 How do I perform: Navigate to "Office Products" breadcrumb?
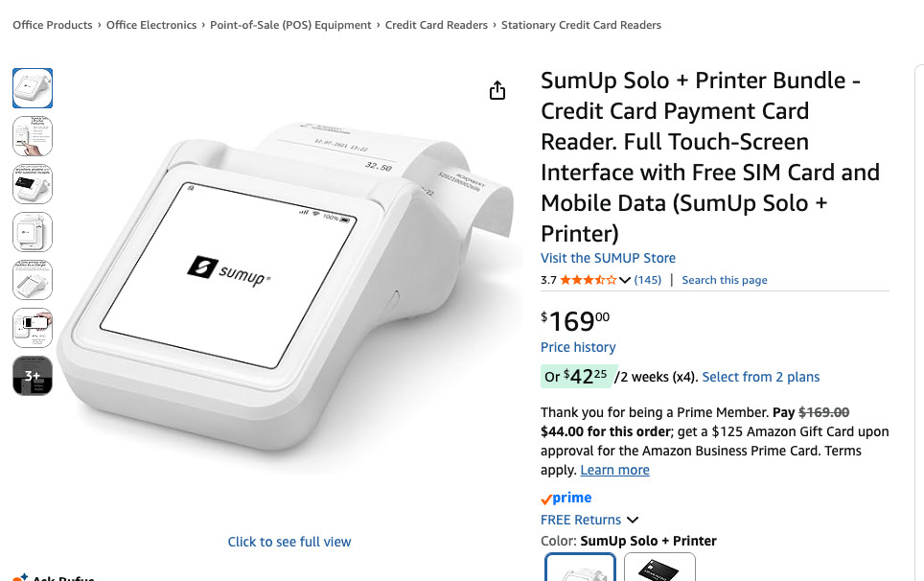tap(52, 25)
